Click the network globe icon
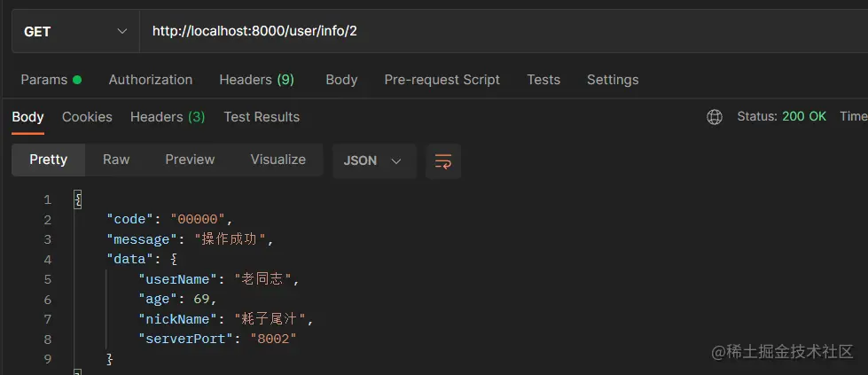The width and height of the screenshot is (868, 375). [x=715, y=117]
